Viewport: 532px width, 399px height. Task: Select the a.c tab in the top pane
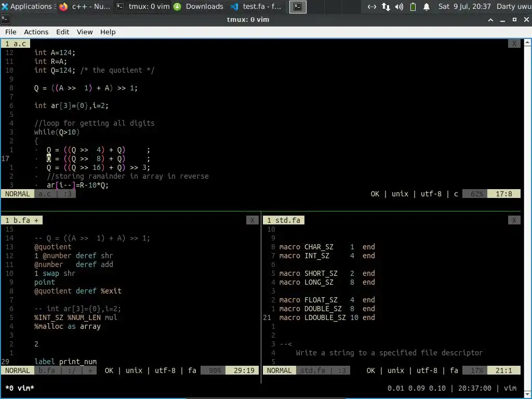(16, 44)
